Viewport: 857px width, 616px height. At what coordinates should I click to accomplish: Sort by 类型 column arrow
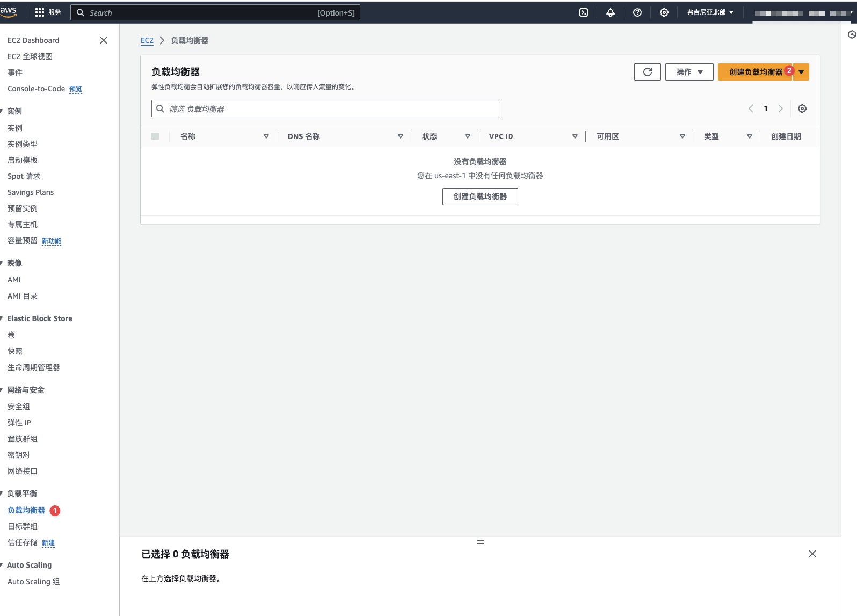(750, 136)
